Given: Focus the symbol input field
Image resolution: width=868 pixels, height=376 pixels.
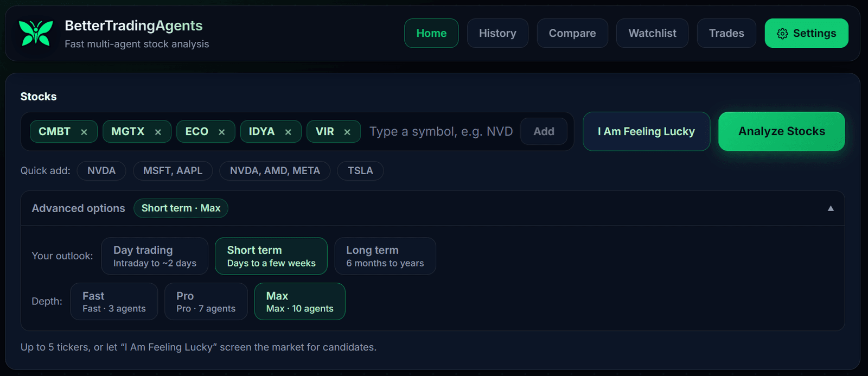Looking at the screenshot, I should pyautogui.click(x=441, y=131).
